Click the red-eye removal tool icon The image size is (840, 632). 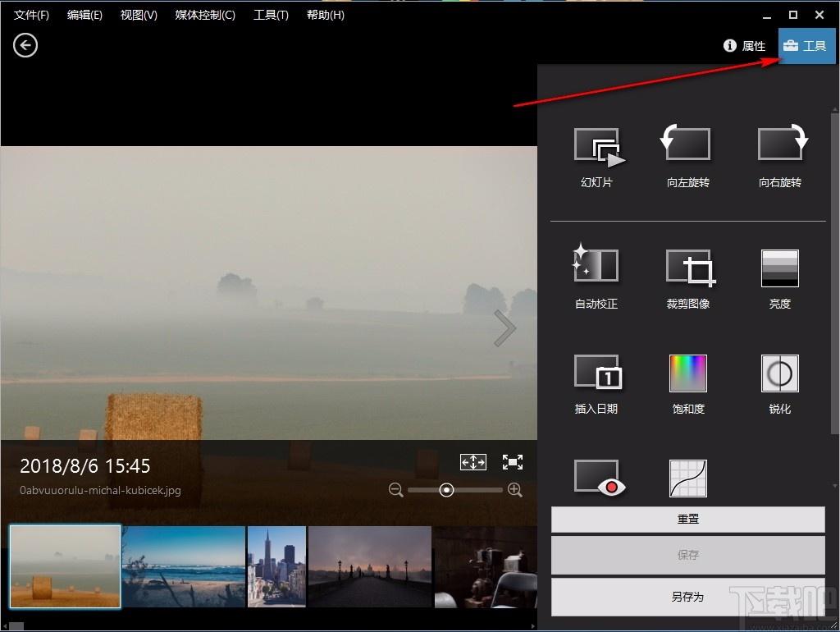coord(600,478)
